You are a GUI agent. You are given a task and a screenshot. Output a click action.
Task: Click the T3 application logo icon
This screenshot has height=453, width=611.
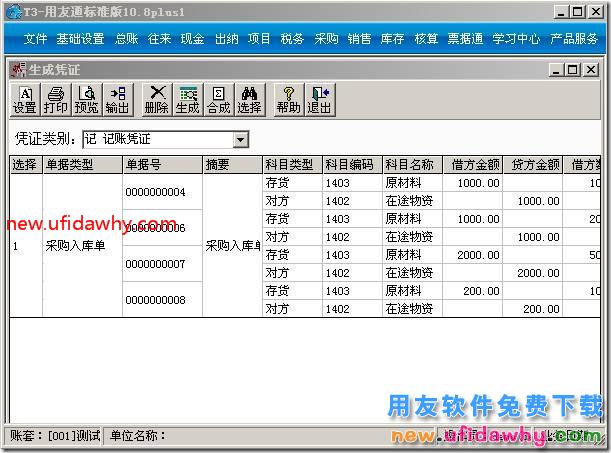(15, 12)
